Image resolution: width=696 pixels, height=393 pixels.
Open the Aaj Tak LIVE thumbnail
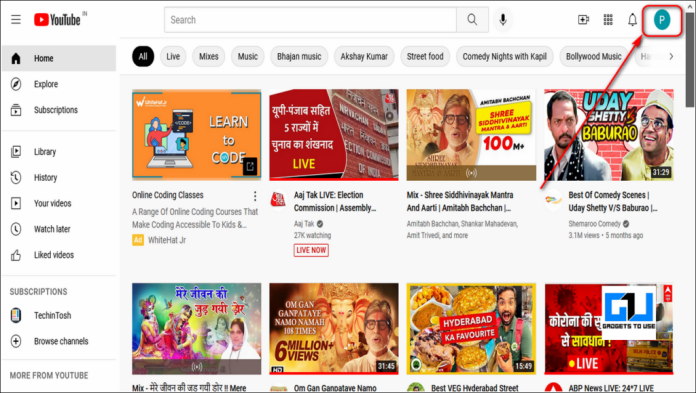334,135
